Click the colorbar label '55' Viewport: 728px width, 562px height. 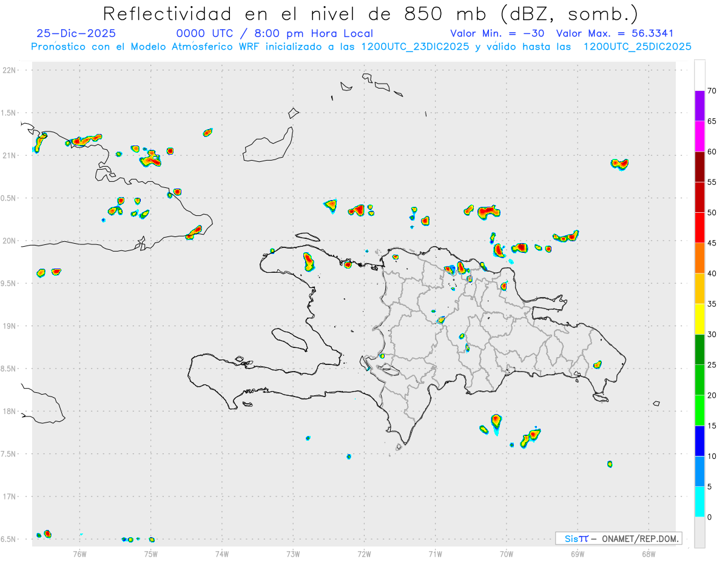point(712,182)
